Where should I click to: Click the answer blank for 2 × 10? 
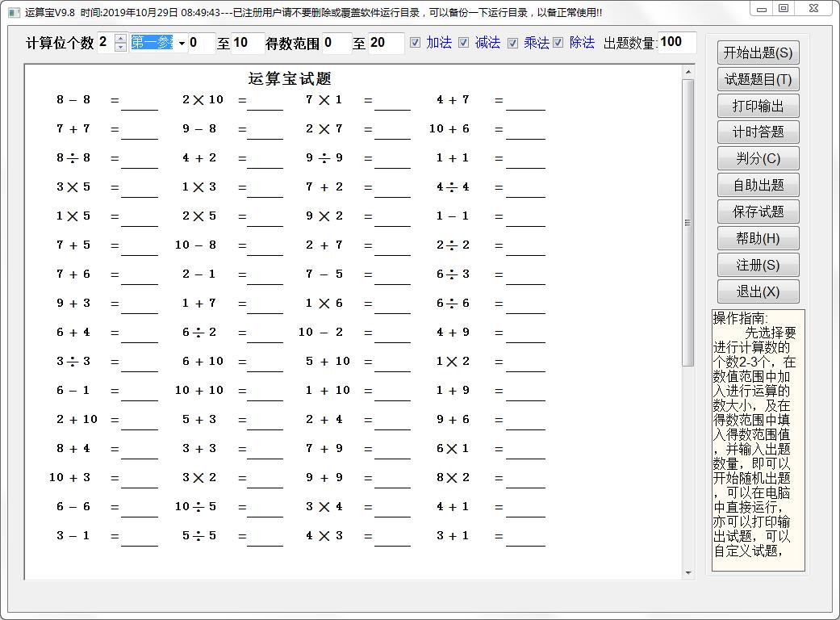(x=265, y=103)
